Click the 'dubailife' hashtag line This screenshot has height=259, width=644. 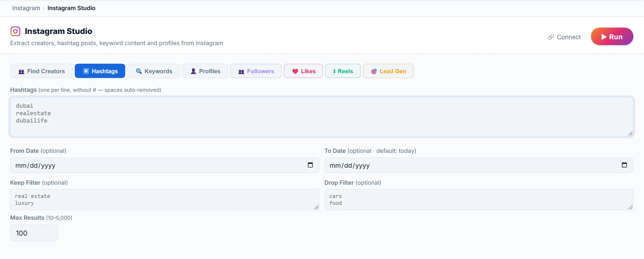pos(32,120)
